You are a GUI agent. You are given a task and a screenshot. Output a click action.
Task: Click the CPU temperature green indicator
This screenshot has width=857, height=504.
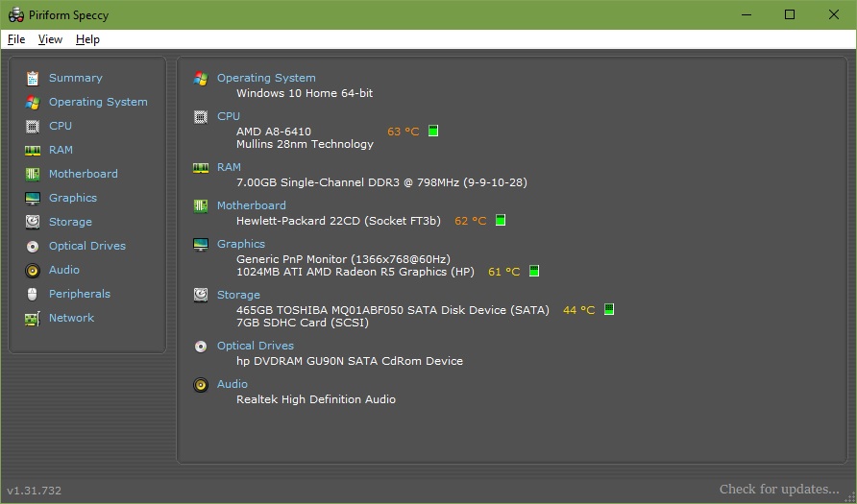(433, 131)
